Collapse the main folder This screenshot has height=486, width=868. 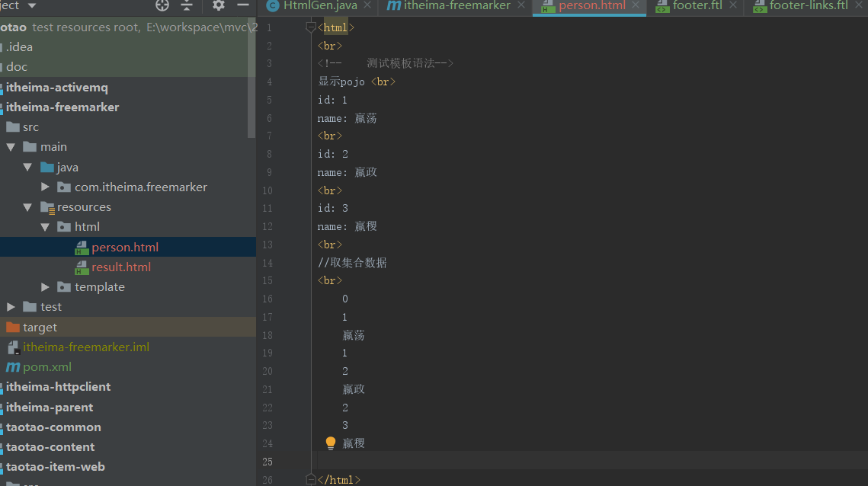point(11,147)
